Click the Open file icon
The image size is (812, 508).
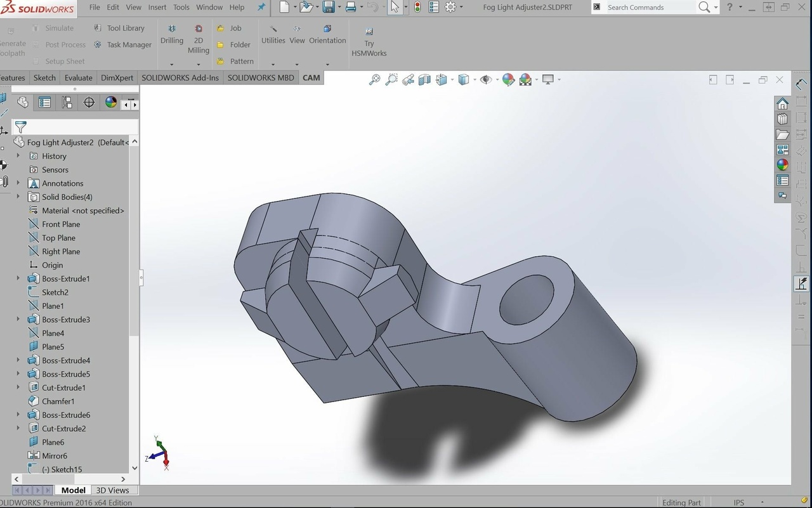(x=306, y=7)
